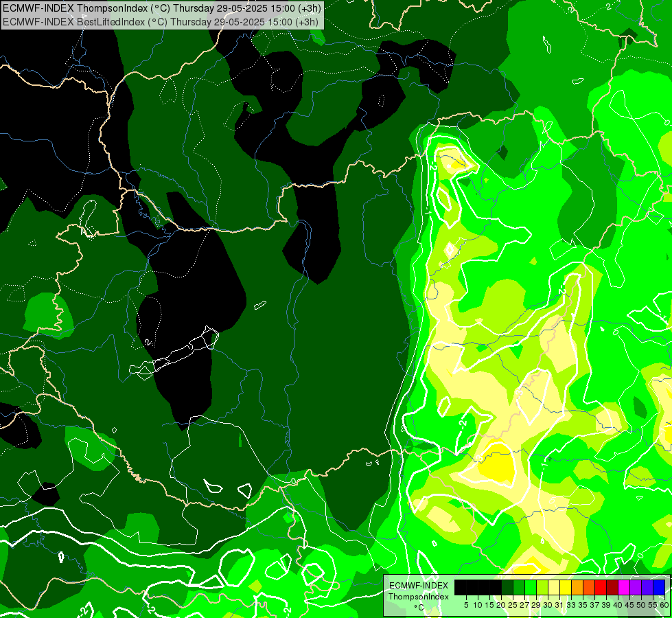Click the bright red 37–39 legend swatch
The height and width of the screenshot is (618, 672).
[x=601, y=587]
